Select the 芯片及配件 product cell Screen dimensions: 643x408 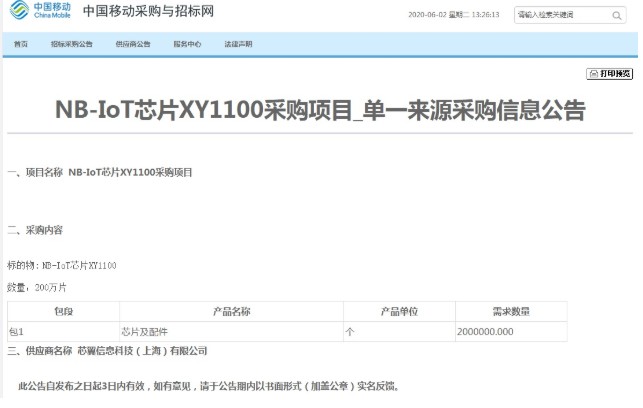point(144,331)
